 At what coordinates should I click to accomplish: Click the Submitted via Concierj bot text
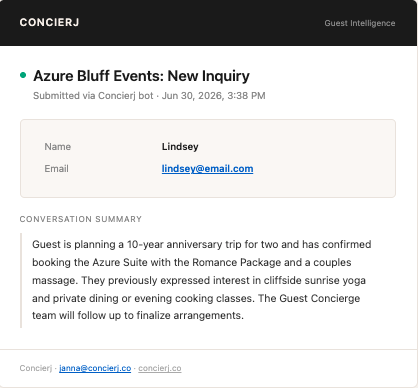93,96
